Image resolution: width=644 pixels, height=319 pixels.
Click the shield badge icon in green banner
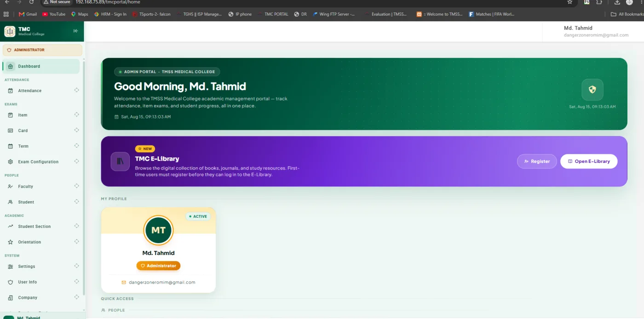[x=592, y=90]
